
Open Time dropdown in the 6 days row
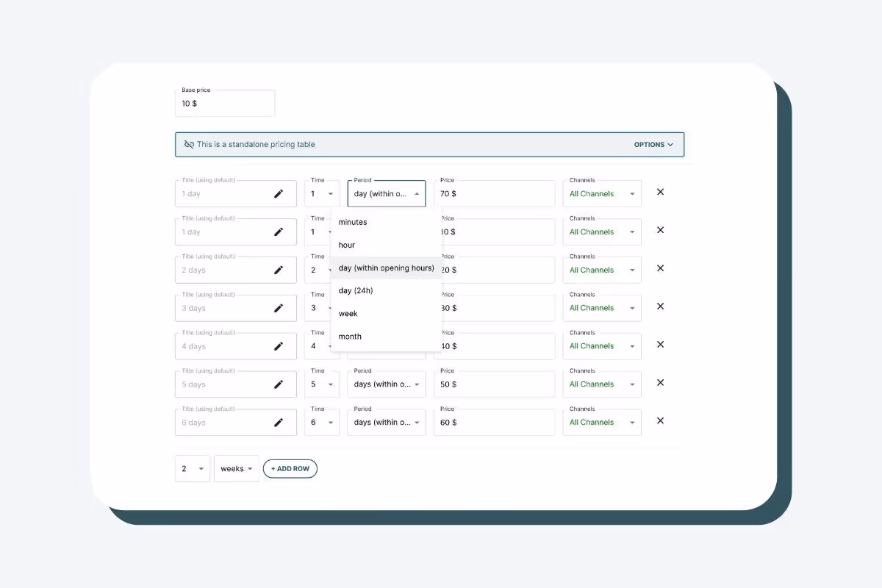322,423
